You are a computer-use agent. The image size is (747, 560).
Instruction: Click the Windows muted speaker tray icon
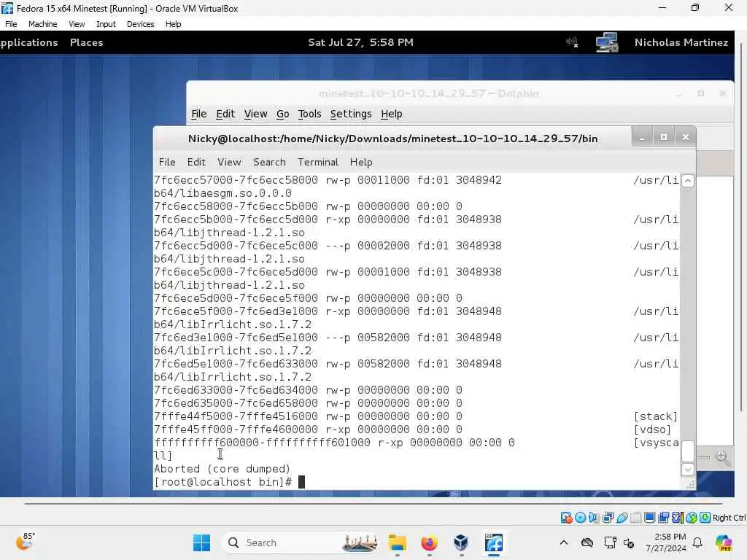pyautogui.click(x=629, y=542)
